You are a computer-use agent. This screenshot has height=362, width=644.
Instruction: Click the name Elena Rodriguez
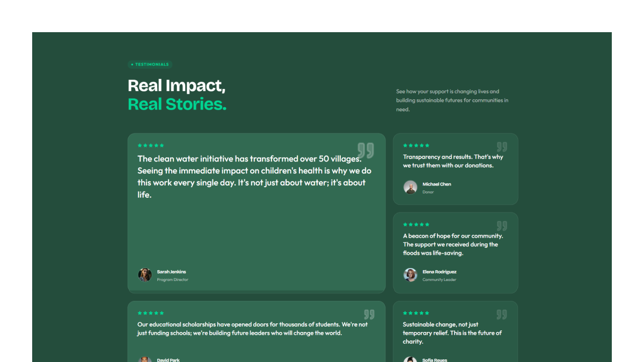440,272
